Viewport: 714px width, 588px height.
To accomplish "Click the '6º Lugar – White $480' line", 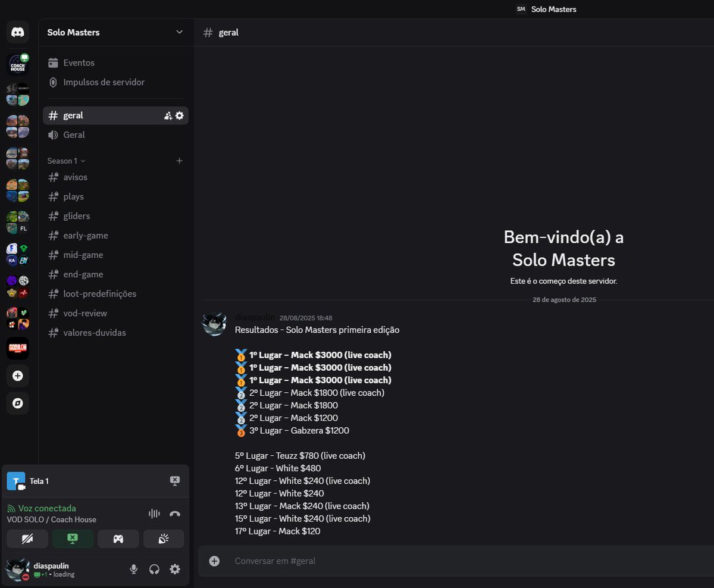I will [278, 468].
